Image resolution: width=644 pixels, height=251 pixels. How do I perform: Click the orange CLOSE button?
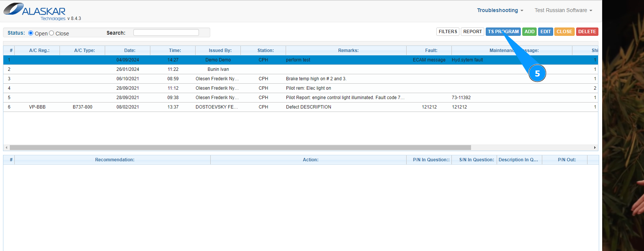[564, 32]
